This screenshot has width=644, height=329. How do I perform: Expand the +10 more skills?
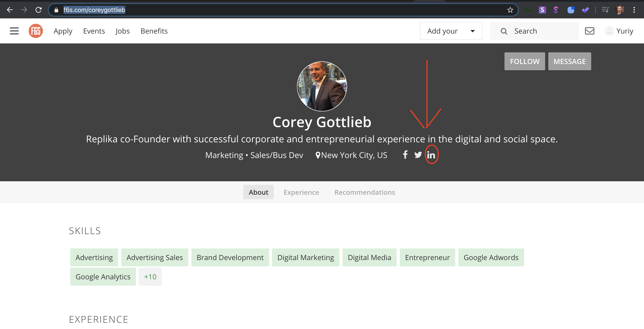pos(150,277)
